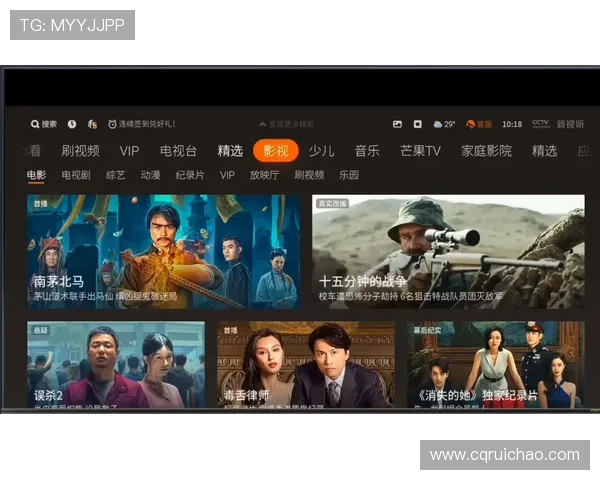
Task: Click the 连续签到兑好礼 alarm reminder
Action: coord(142,124)
